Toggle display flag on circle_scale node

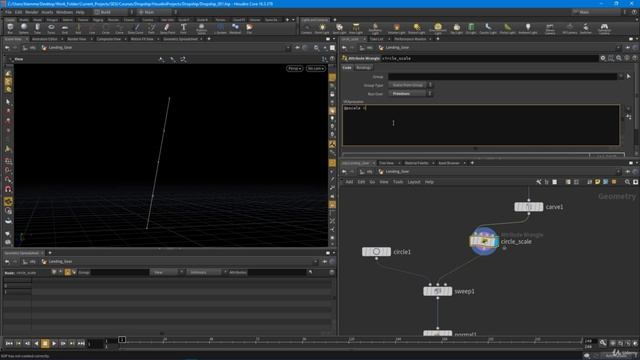click(496, 241)
